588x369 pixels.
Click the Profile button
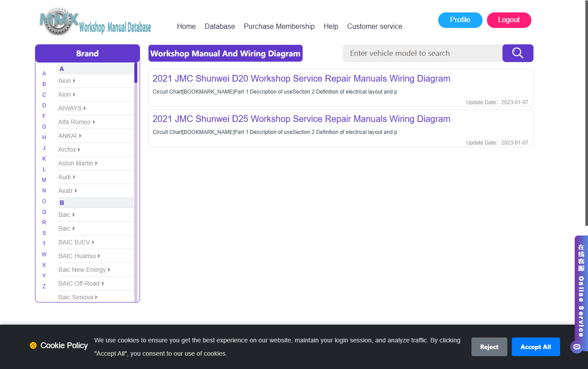point(460,20)
